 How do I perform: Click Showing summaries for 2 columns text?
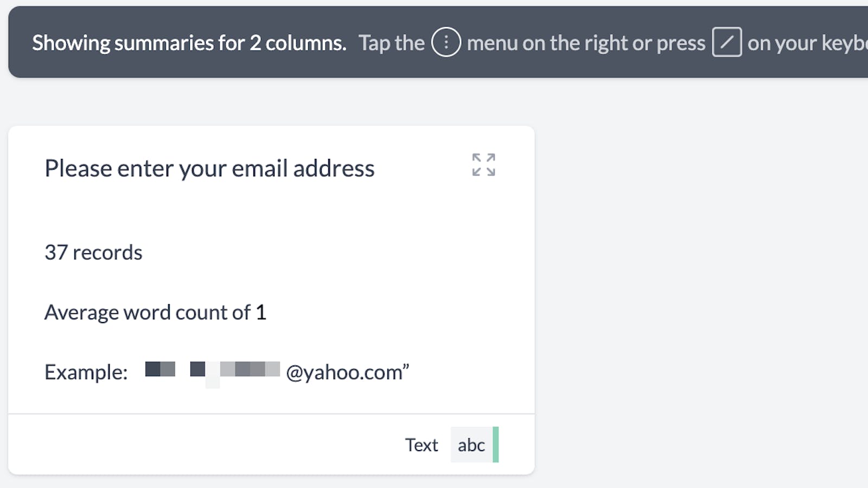189,42
